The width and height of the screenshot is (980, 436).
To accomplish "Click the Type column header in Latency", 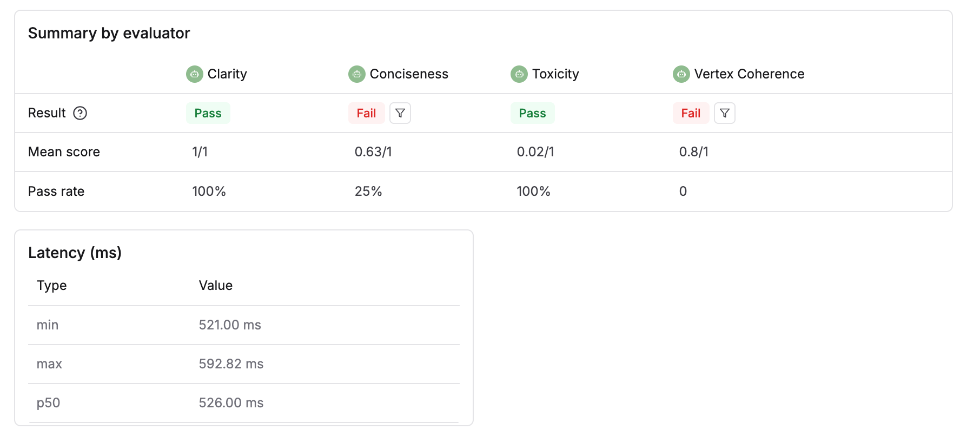I will (x=52, y=286).
